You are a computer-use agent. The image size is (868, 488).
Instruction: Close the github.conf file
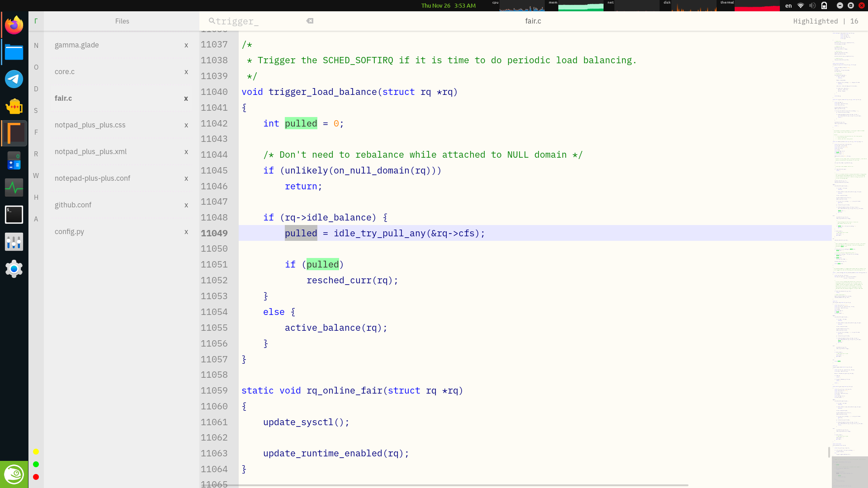pos(186,205)
